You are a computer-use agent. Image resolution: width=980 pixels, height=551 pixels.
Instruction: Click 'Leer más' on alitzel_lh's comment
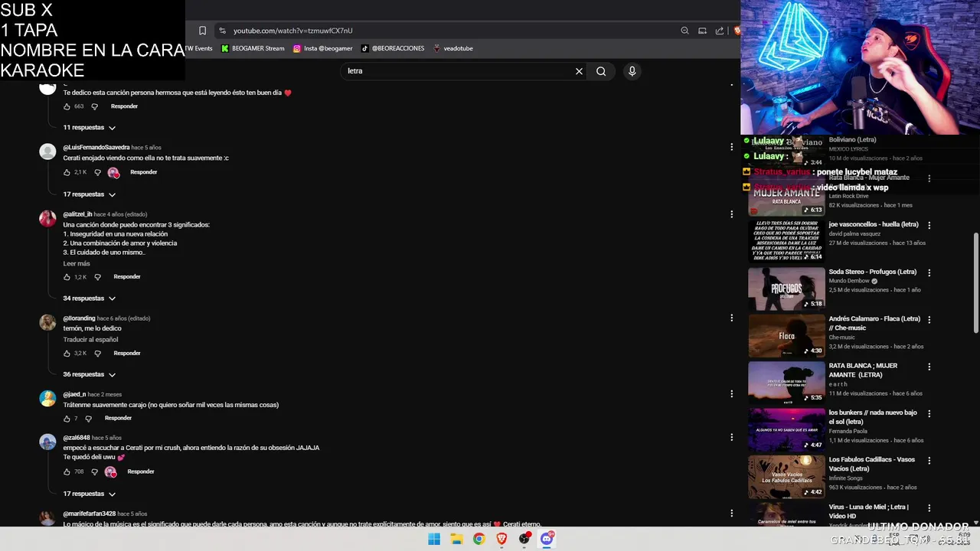[x=77, y=264]
